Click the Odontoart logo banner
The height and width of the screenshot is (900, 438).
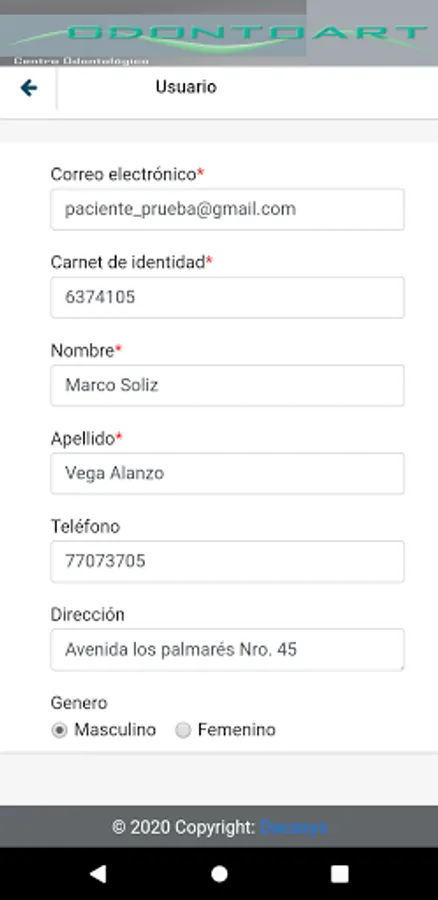pyautogui.click(x=219, y=33)
